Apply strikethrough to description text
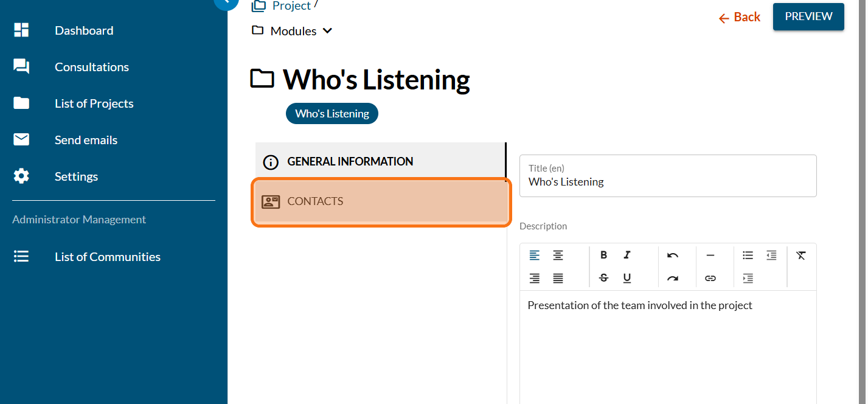 603,278
